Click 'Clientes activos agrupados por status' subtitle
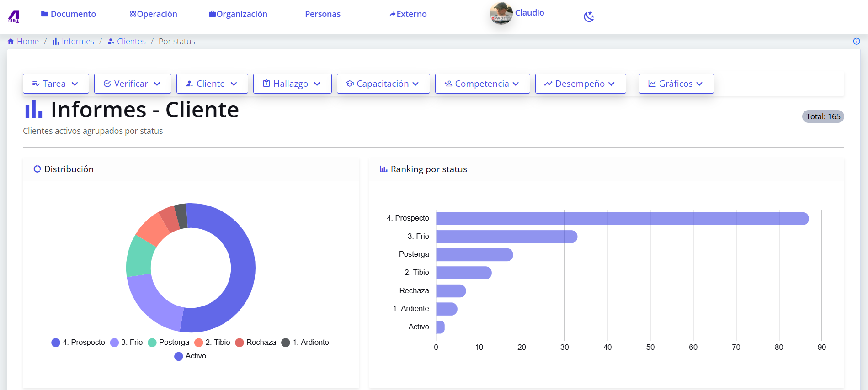868x390 pixels. tap(93, 131)
